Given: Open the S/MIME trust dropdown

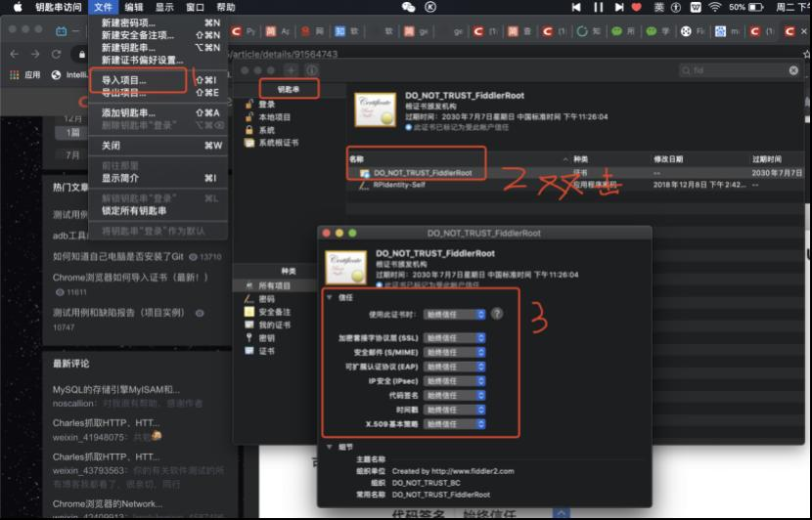Looking at the screenshot, I should 454,352.
